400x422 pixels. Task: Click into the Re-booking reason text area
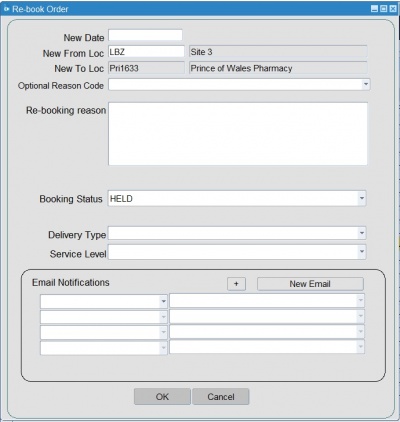(238, 134)
